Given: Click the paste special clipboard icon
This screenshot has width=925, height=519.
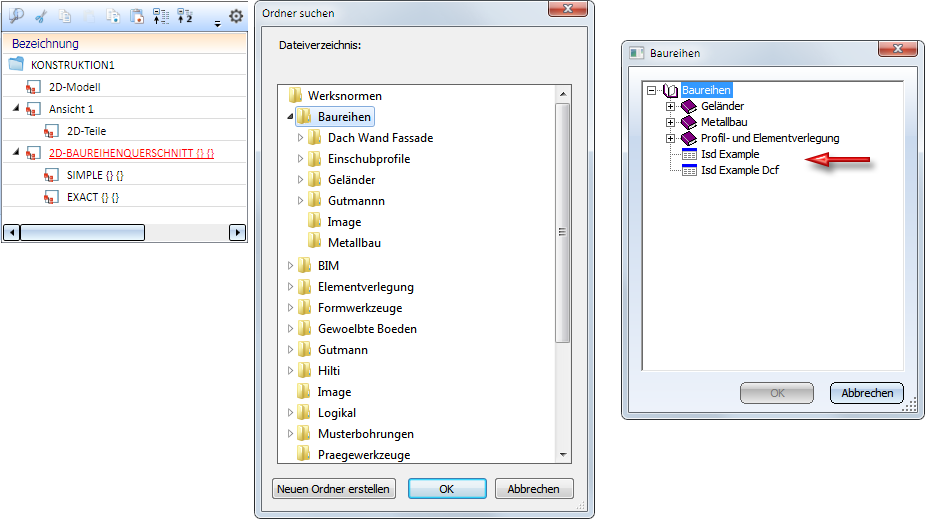Looking at the screenshot, I should (x=137, y=17).
